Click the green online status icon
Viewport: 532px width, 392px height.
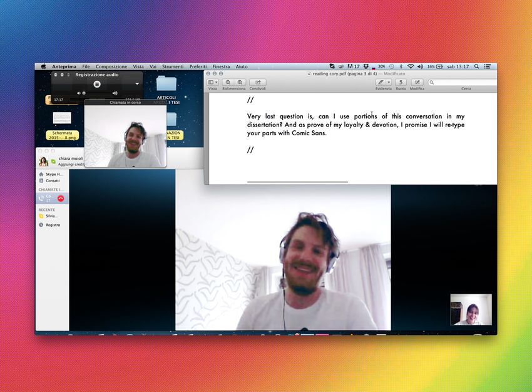(53, 162)
